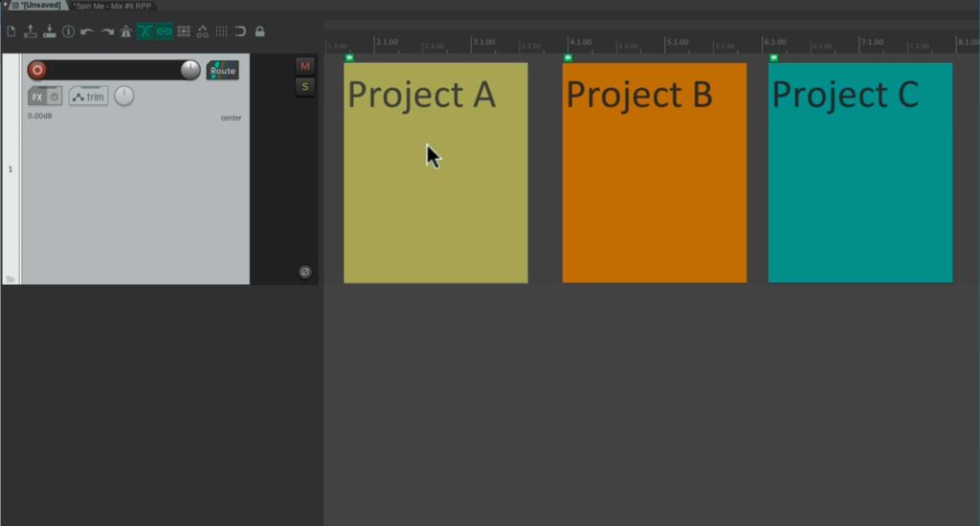Screen dimensions: 980x526
Task: Toggle the metronome icon
Action: [125, 32]
